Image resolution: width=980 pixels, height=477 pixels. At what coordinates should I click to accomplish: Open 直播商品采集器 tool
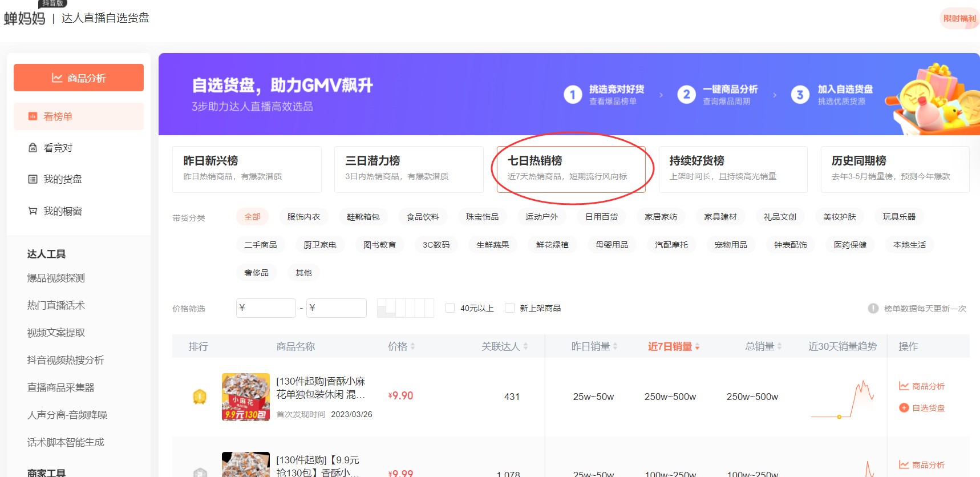(x=61, y=387)
